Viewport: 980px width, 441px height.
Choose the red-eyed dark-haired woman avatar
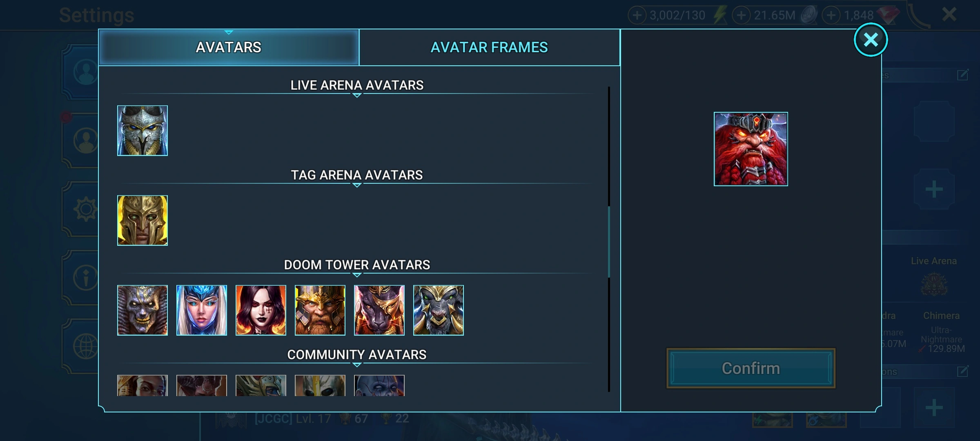pyautogui.click(x=261, y=310)
